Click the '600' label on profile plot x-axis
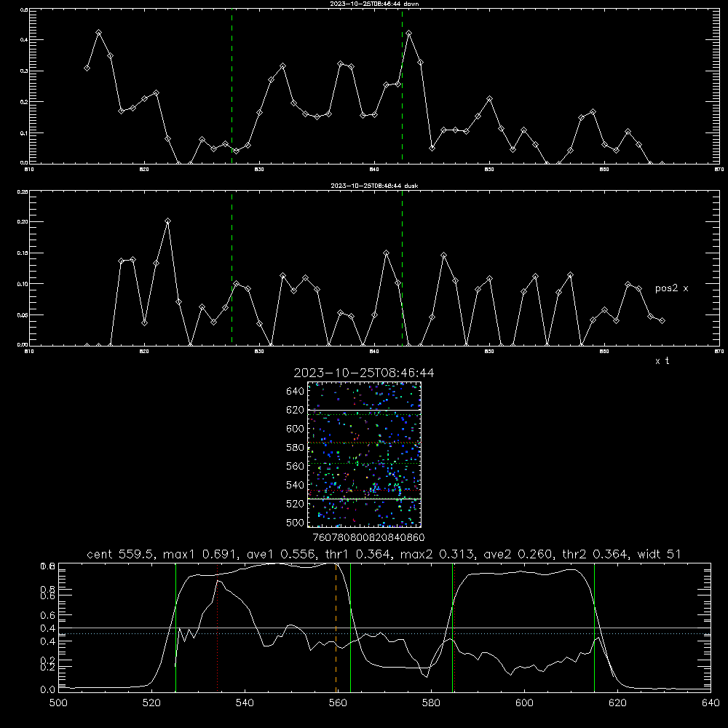Viewport: 728px width, 728px height. point(524,703)
